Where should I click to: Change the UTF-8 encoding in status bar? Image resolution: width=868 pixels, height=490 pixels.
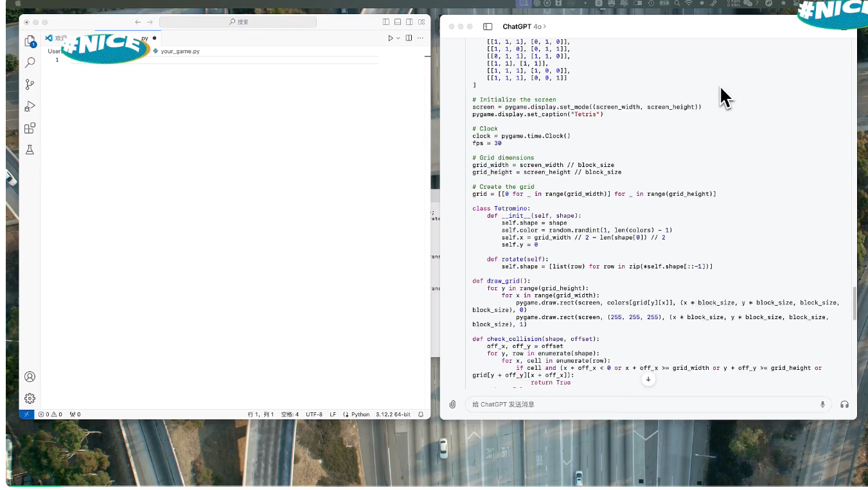click(x=314, y=414)
